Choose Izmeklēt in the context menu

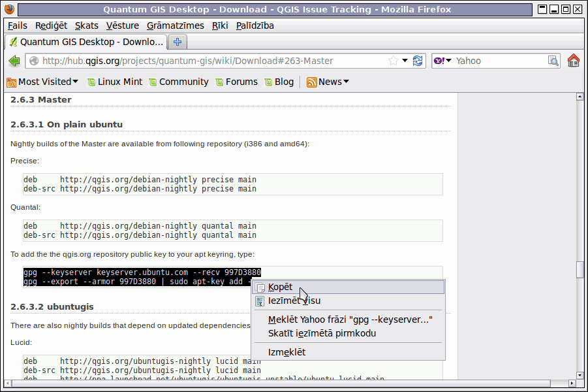[x=348, y=352]
